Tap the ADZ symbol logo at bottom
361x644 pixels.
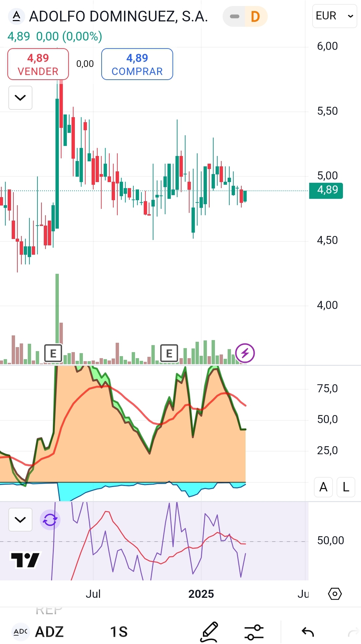pos(20,632)
